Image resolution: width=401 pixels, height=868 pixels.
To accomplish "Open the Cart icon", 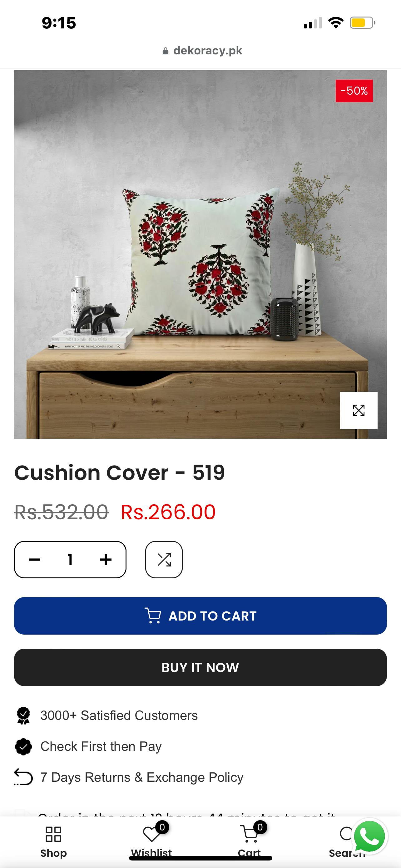I will (x=250, y=834).
